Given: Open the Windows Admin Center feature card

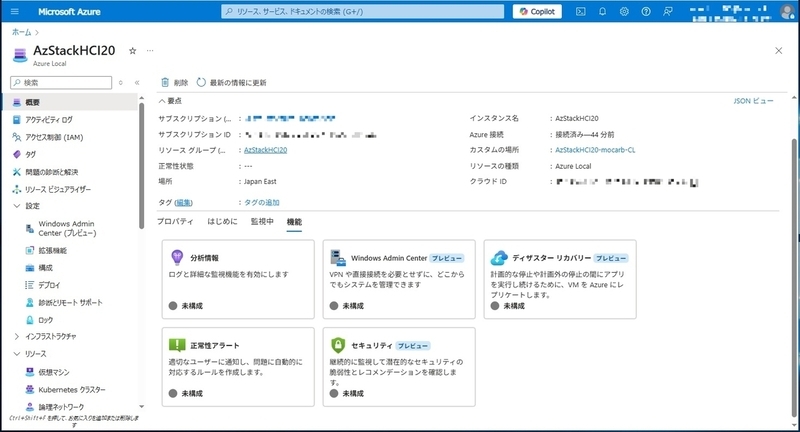Looking at the screenshot, I should coord(399,279).
